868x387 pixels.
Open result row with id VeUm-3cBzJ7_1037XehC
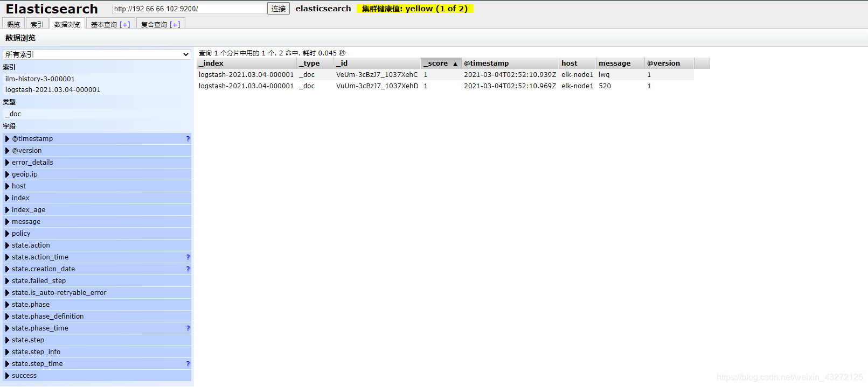[446, 74]
